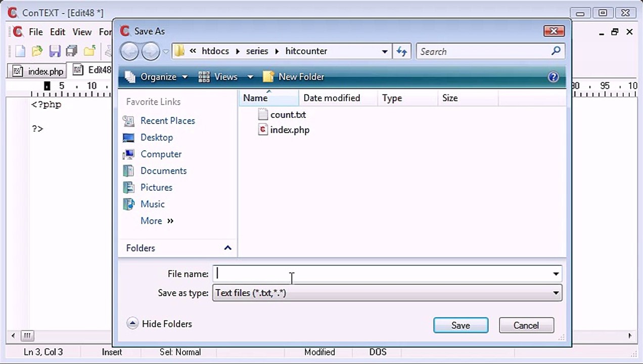Click the DOS file format status entry
The image size is (643, 364).
pos(378,352)
